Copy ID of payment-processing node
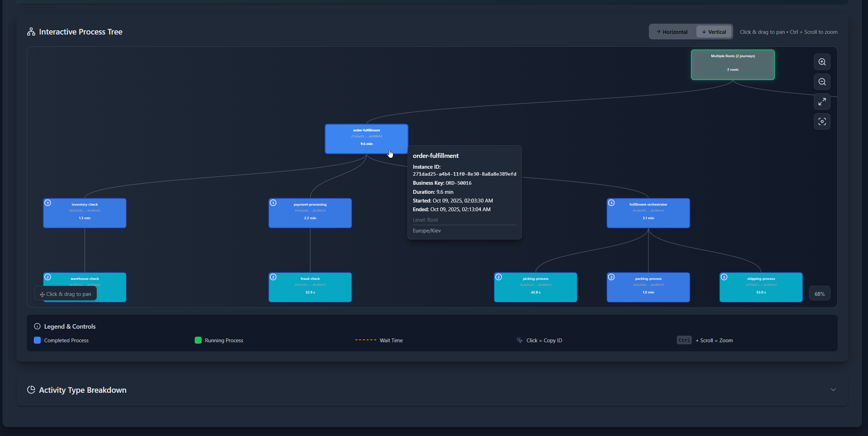This screenshot has height=436, width=868. click(310, 213)
